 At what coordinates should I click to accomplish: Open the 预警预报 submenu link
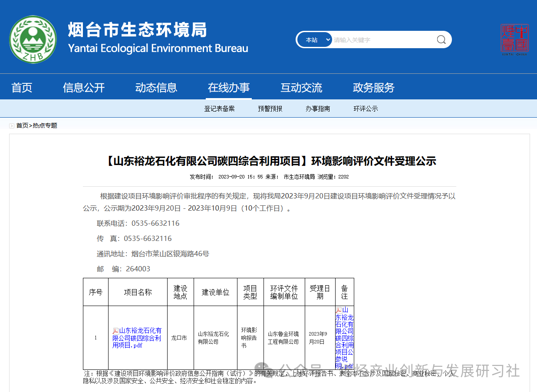(x=270, y=109)
